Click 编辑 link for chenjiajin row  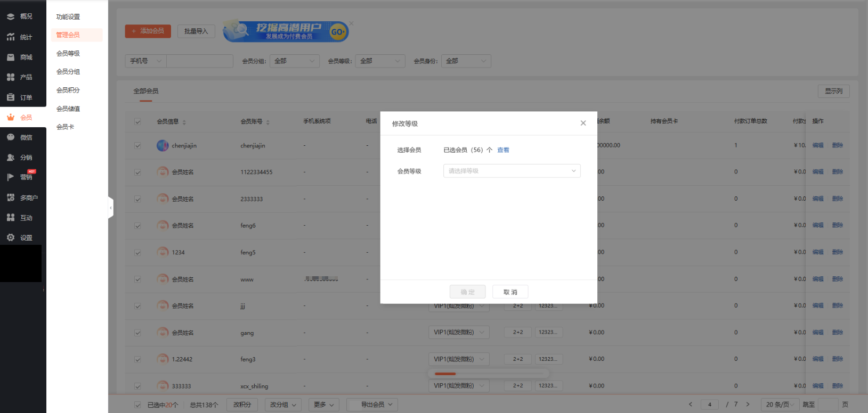coord(818,145)
